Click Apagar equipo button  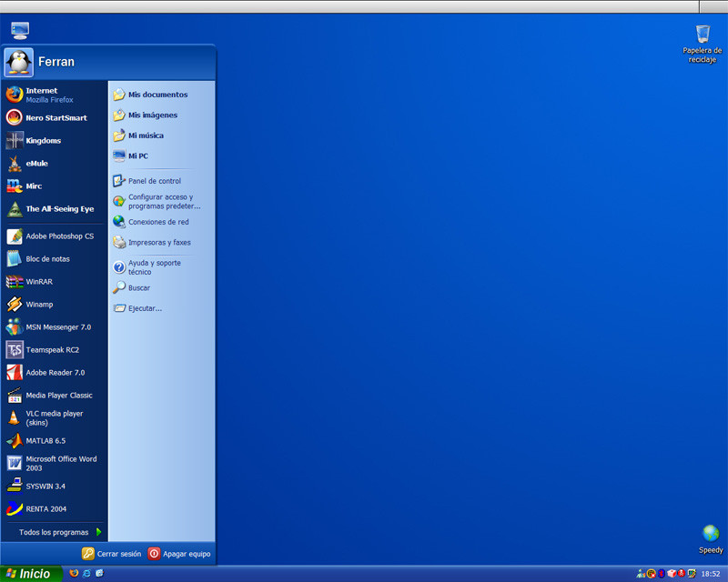(179, 553)
